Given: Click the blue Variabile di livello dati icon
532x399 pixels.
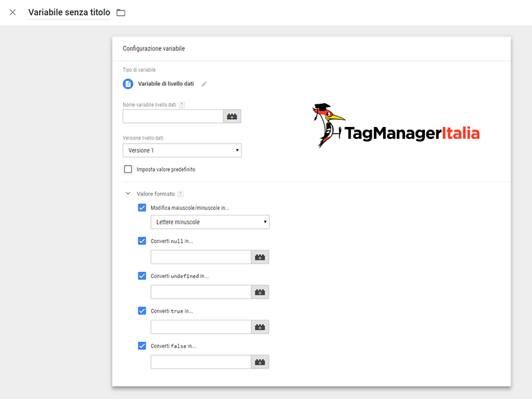Looking at the screenshot, I should point(128,84).
